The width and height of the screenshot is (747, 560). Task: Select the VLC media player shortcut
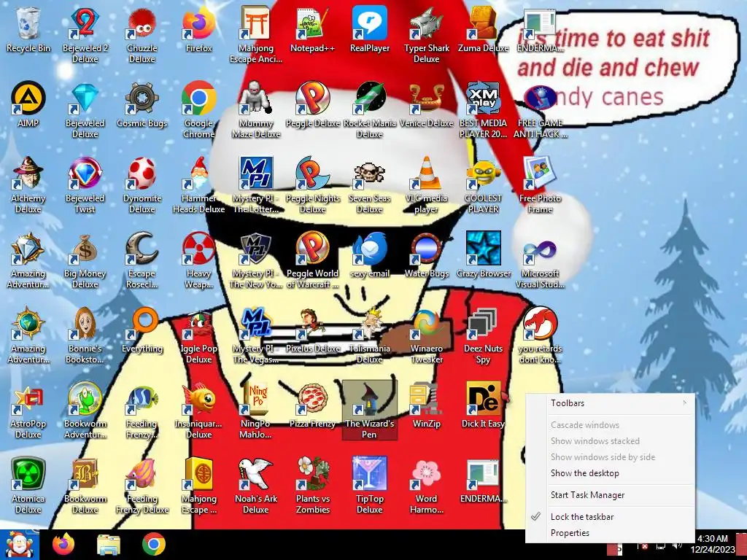click(x=426, y=184)
